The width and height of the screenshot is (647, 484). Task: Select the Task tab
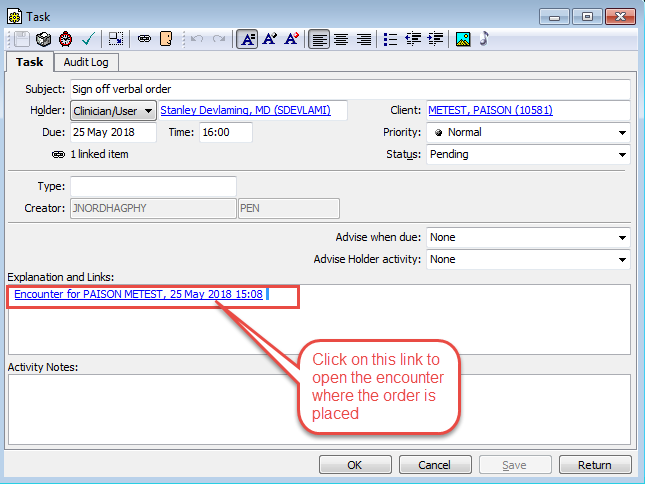[x=29, y=62]
